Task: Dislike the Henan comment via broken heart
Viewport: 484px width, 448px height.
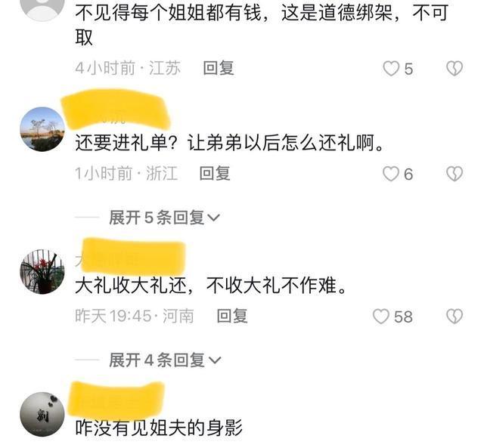Action: click(455, 317)
